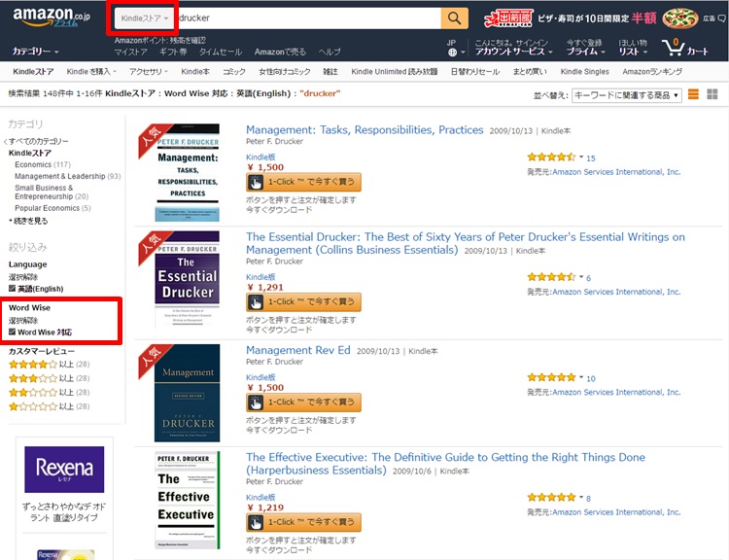Click the globe language icon

pos(452,52)
